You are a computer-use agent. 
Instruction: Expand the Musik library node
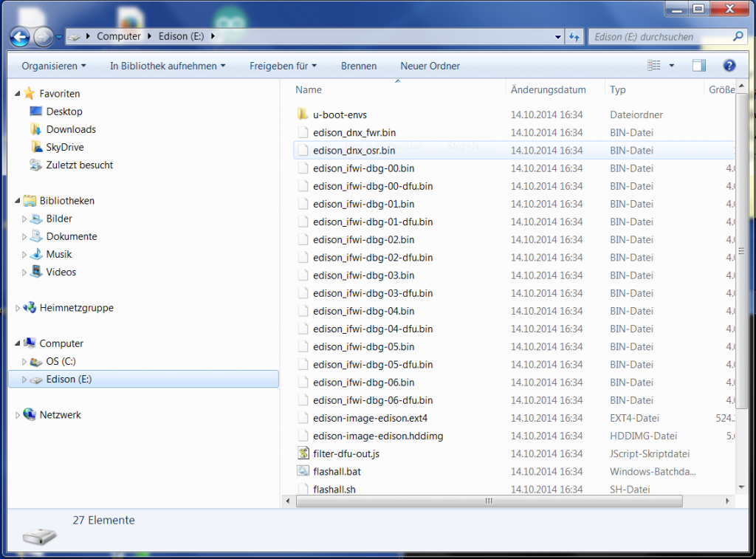click(x=24, y=255)
